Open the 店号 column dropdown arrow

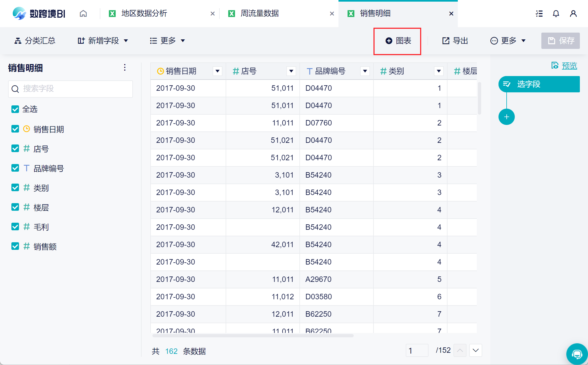coord(291,71)
